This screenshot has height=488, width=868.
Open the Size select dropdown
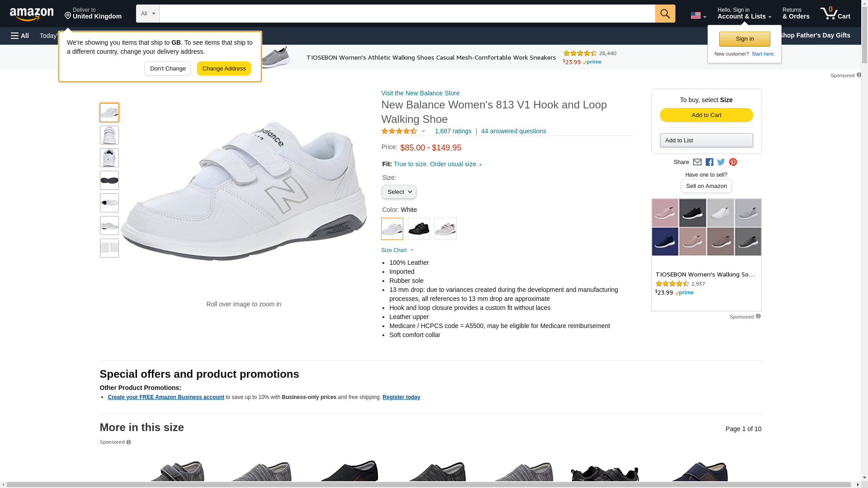(399, 192)
